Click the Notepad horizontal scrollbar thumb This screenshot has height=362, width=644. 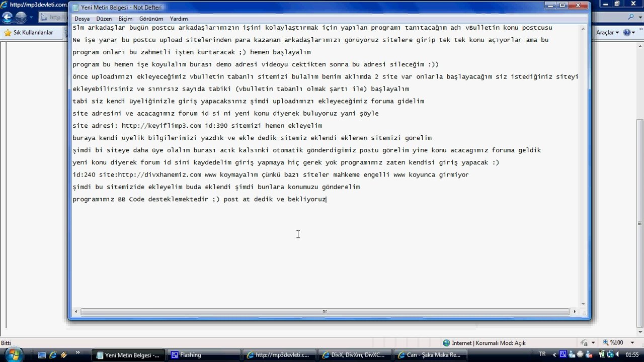point(325,312)
